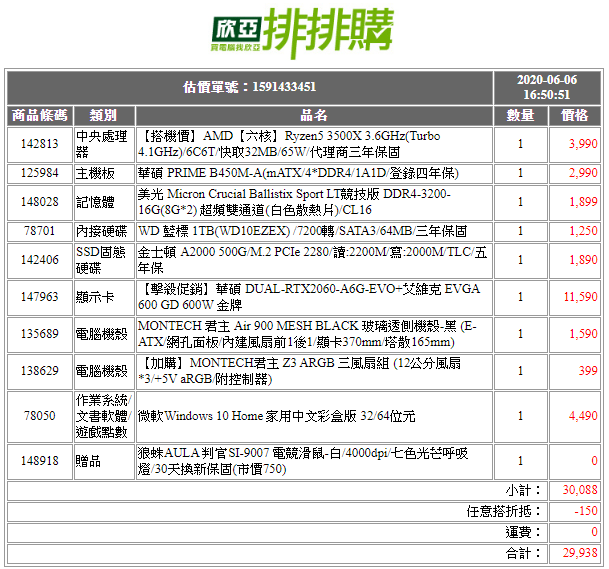
Task: Select the 作業系統/文書軟體/遊戲點數 category cell
Action: click(104, 416)
